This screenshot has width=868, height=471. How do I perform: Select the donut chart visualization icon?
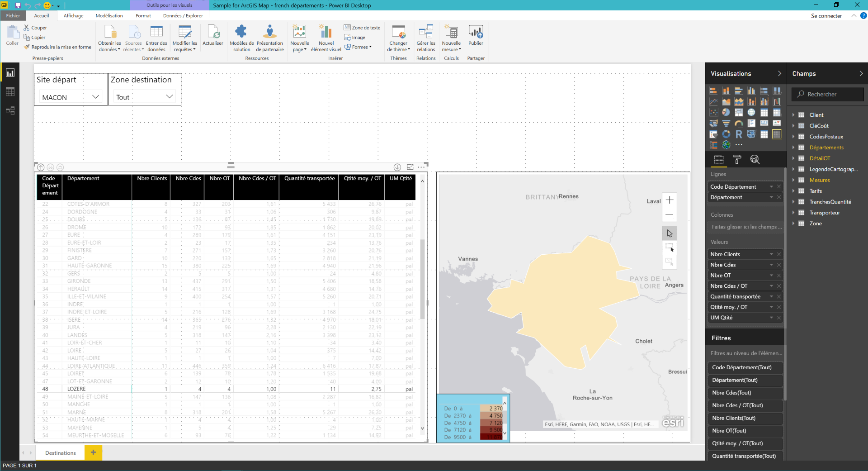click(726, 134)
